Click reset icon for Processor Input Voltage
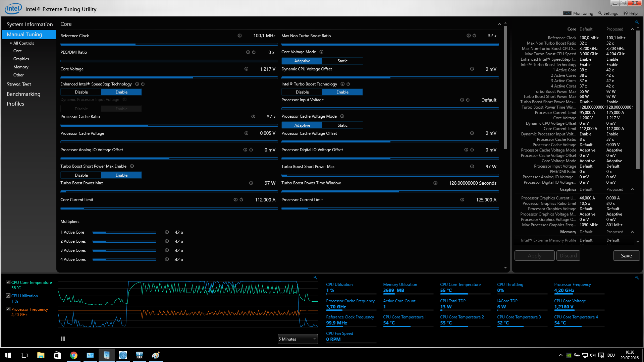The image size is (644, 362). point(468,100)
